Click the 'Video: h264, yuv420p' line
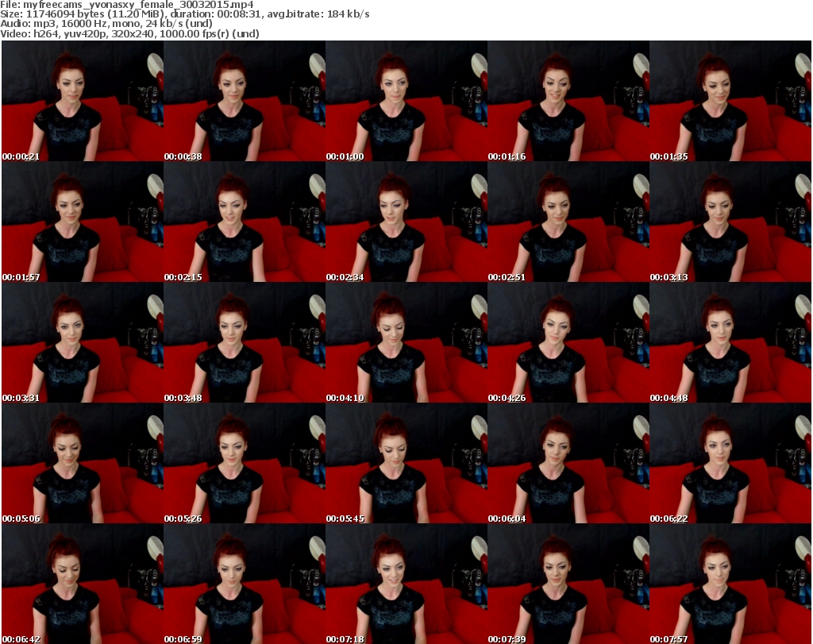813x644 pixels. tap(129, 33)
